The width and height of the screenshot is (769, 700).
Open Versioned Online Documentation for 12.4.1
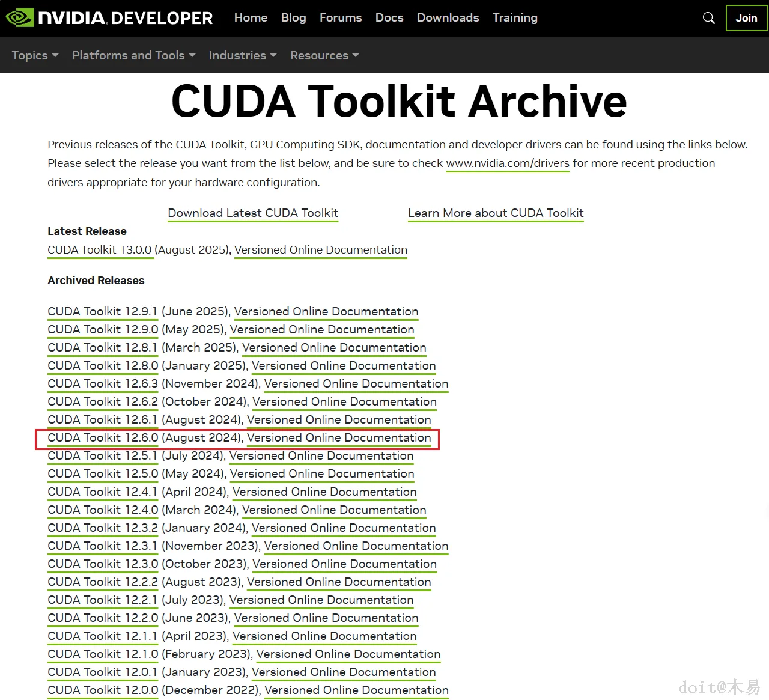[324, 492]
